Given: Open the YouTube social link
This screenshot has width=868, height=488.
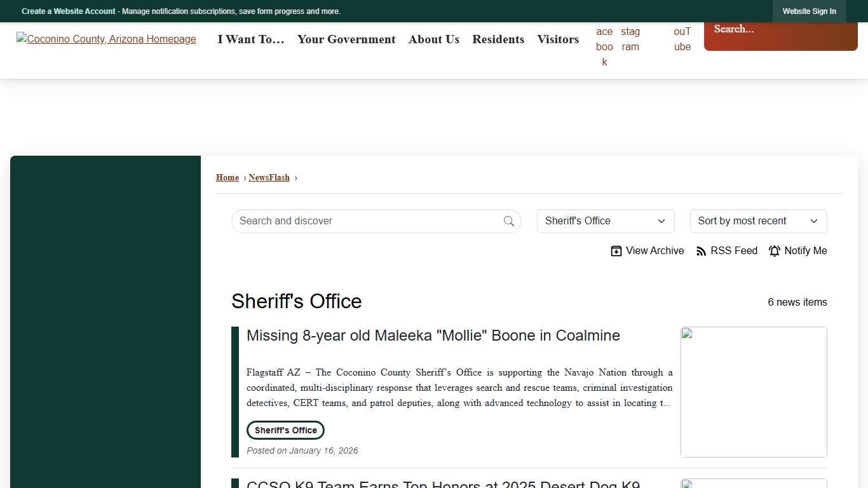Looking at the screenshot, I should (682, 39).
